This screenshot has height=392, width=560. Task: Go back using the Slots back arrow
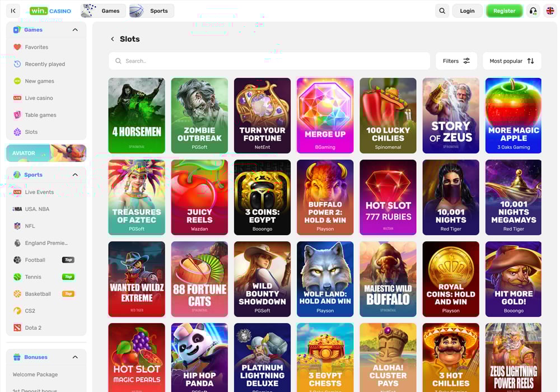tap(113, 39)
